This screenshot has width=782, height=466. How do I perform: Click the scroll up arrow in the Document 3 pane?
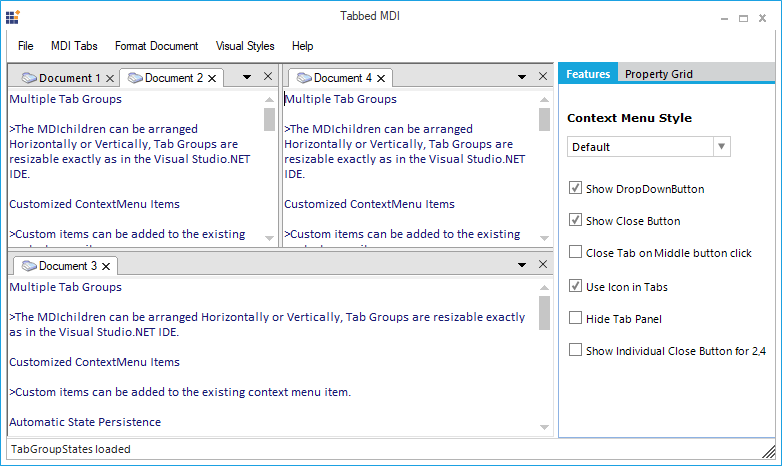click(x=544, y=287)
